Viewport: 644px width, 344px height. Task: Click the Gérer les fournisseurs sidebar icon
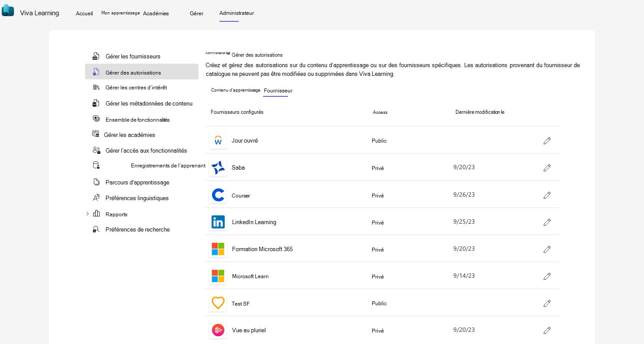(96, 56)
